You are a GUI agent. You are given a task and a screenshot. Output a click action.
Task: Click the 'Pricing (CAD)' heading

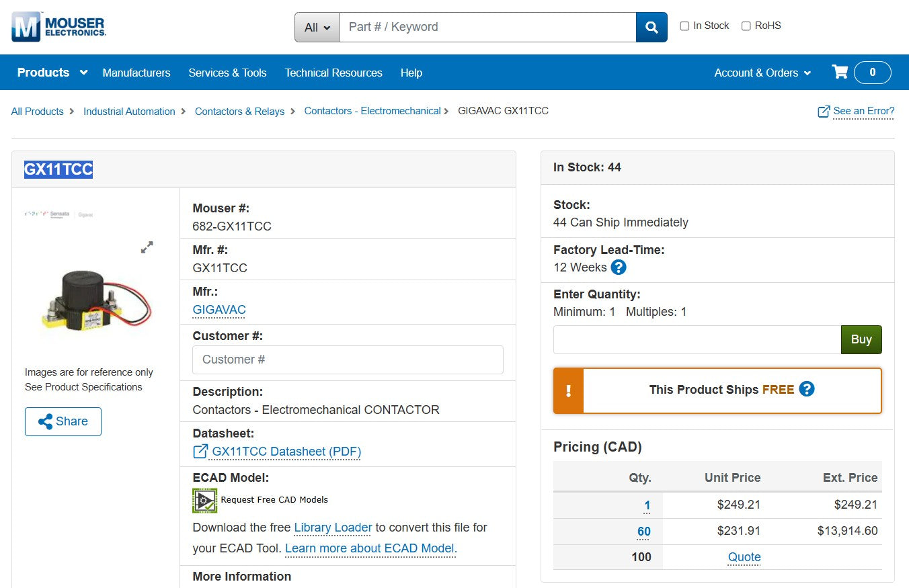598,447
